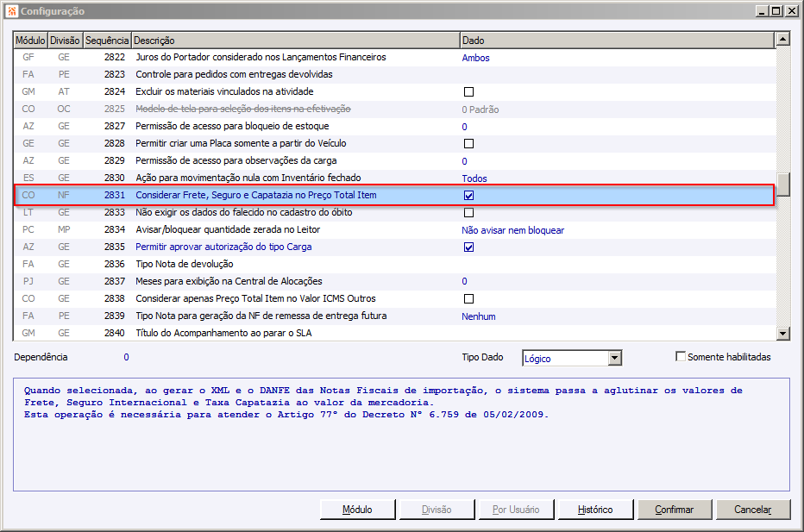Click the Nenhum value in row 2839

479,316
